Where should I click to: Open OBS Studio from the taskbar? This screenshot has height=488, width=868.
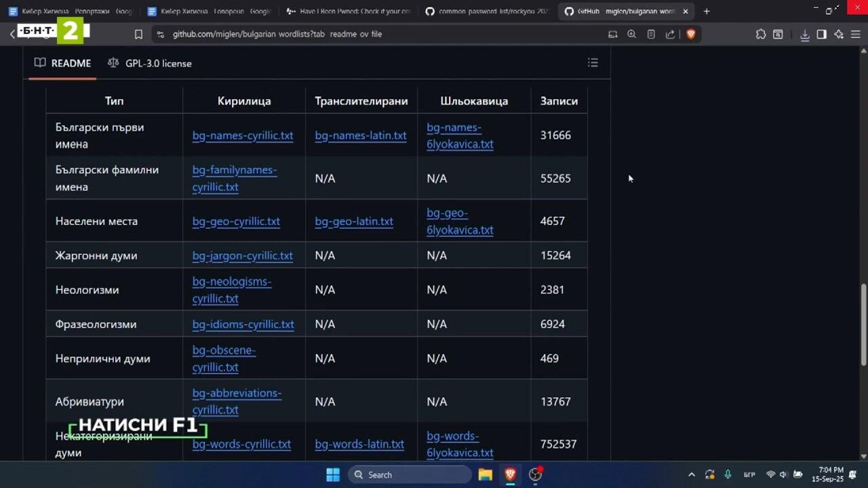[536, 474]
